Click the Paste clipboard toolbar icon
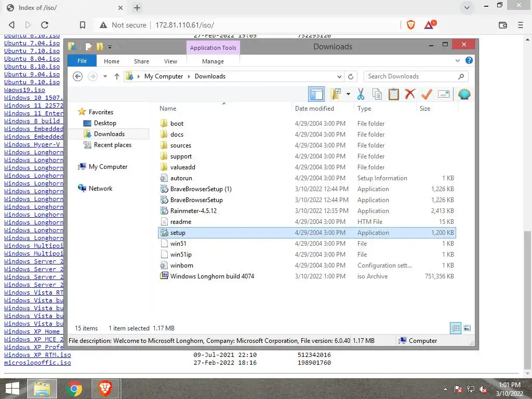This screenshot has width=532, height=399. point(394,94)
